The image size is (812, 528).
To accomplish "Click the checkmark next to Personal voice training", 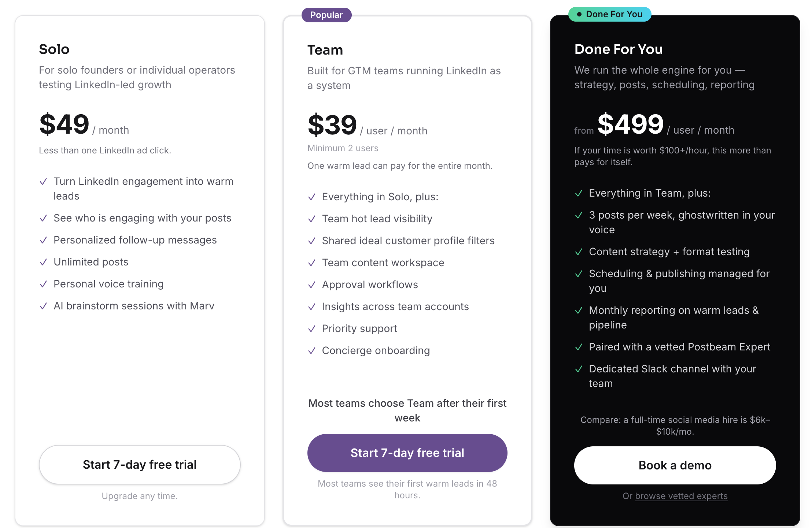I will click(x=44, y=284).
